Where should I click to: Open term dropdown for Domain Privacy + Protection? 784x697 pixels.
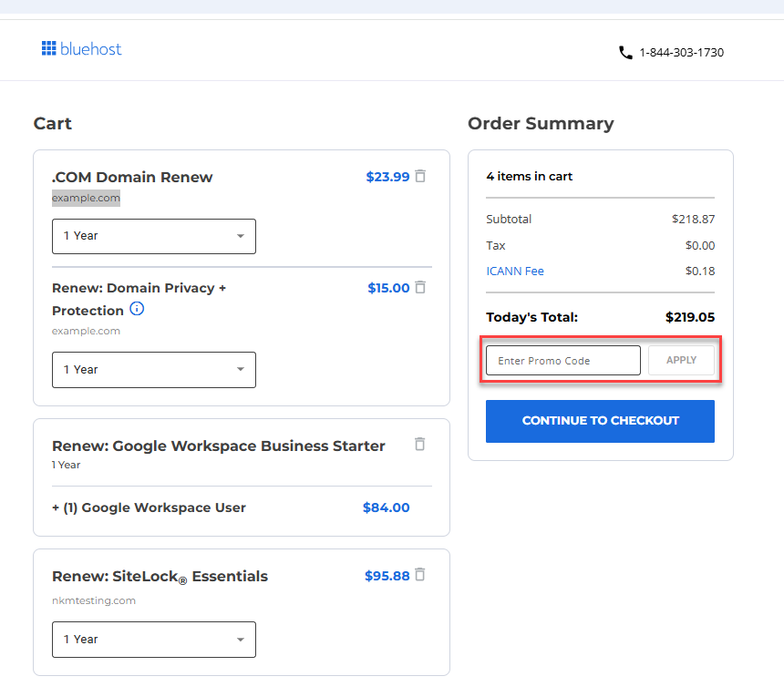tap(154, 370)
